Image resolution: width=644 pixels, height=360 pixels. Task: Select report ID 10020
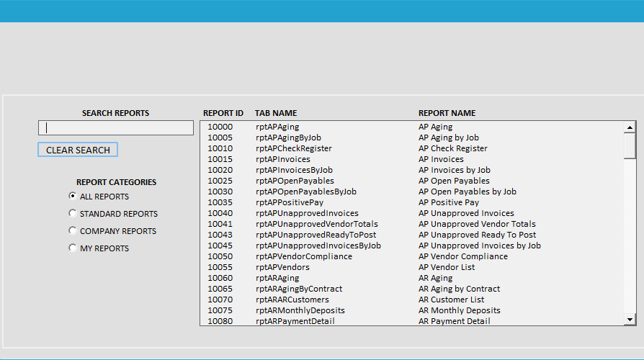[220, 170]
